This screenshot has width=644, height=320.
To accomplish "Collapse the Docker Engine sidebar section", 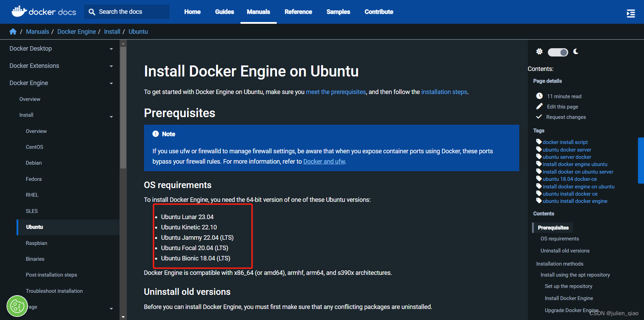I will click(111, 83).
